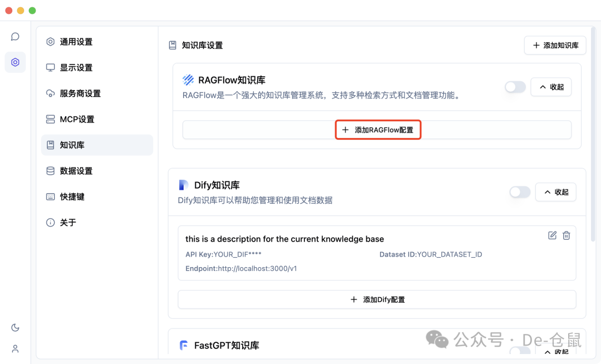
Task: Click the 添加RAGFlow配置 button
Action: pyautogui.click(x=378, y=129)
